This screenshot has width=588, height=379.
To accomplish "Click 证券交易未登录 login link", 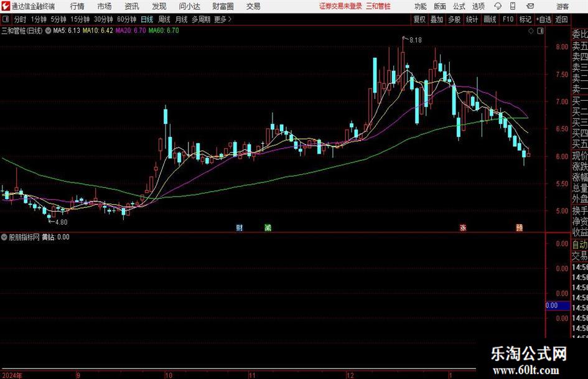I will pyautogui.click(x=341, y=6).
